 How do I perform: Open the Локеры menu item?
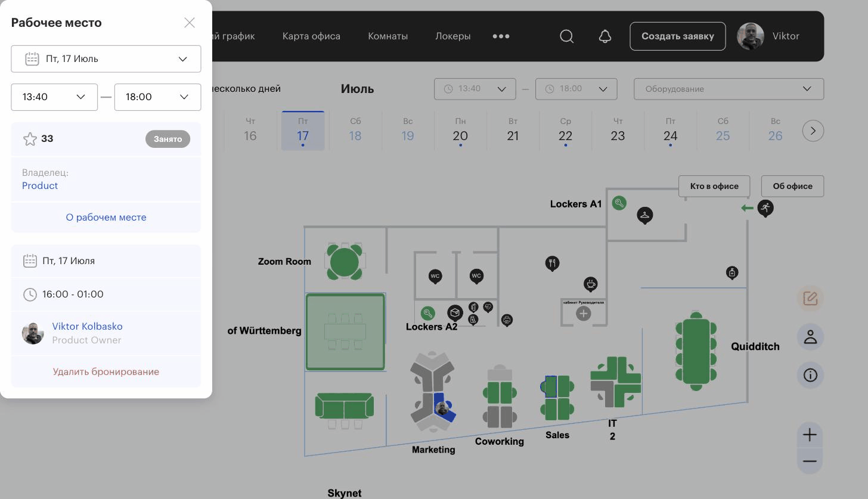coord(453,36)
